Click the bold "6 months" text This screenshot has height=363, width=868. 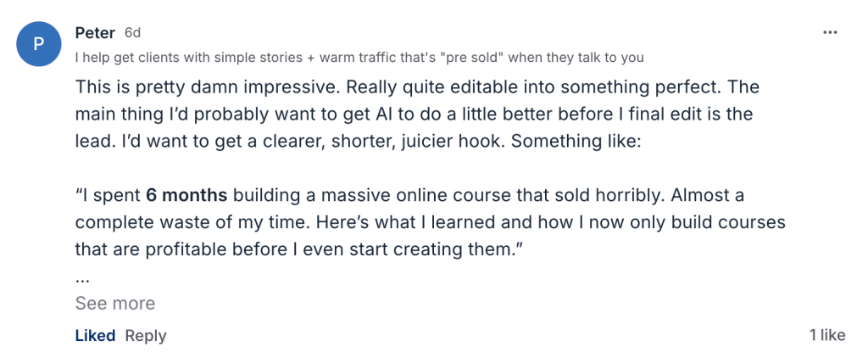point(186,196)
